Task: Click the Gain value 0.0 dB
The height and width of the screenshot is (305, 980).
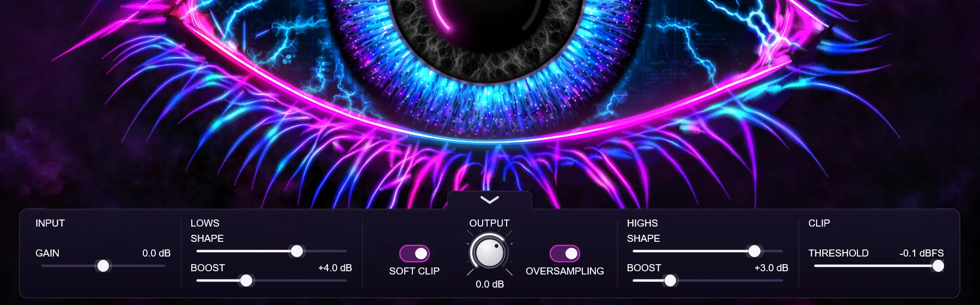Action: click(x=156, y=253)
